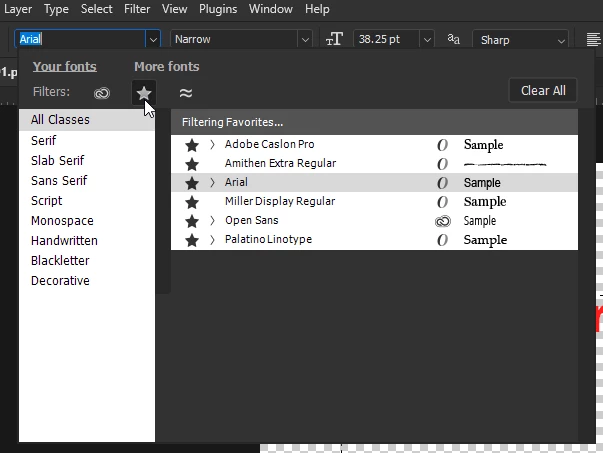Image resolution: width=603 pixels, height=453 pixels.
Task: Click the Sample preview for Miller Display
Action: coord(485,202)
